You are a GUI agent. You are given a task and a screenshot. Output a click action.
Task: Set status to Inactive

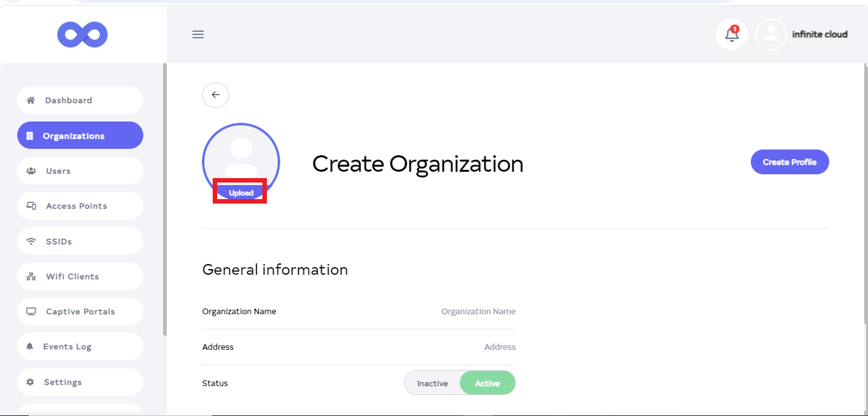[x=432, y=384]
